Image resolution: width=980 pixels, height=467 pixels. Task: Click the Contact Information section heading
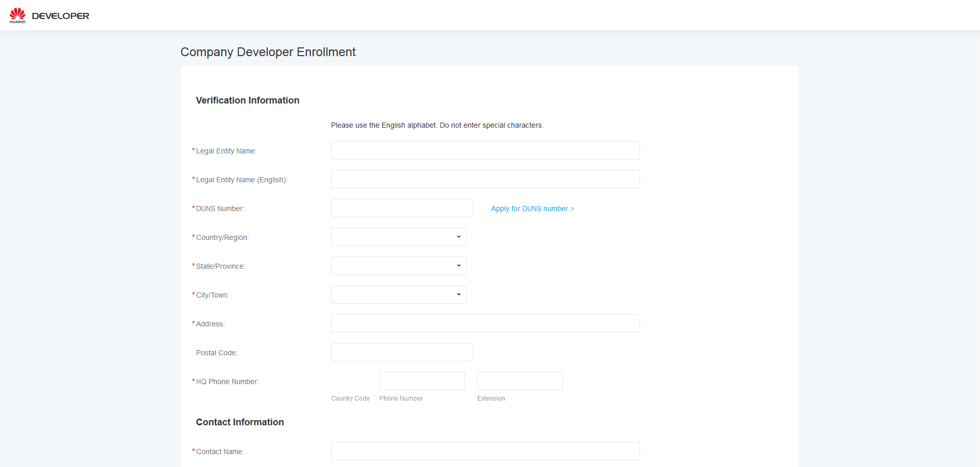point(239,422)
